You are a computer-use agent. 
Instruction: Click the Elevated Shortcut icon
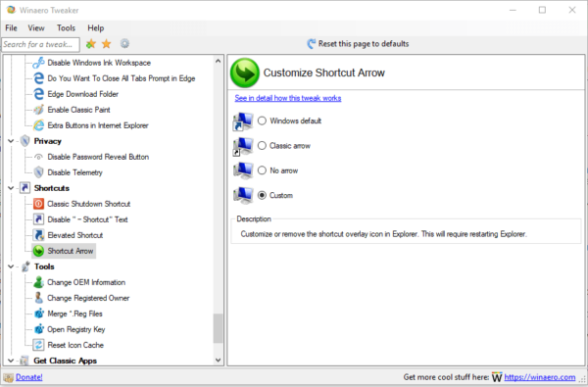tap(38, 235)
